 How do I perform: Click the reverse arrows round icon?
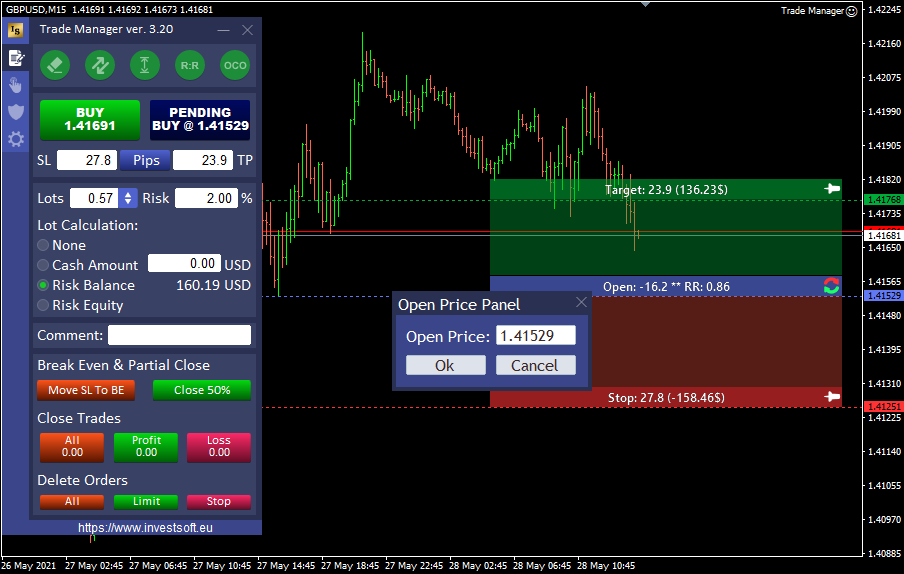(x=99, y=65)
